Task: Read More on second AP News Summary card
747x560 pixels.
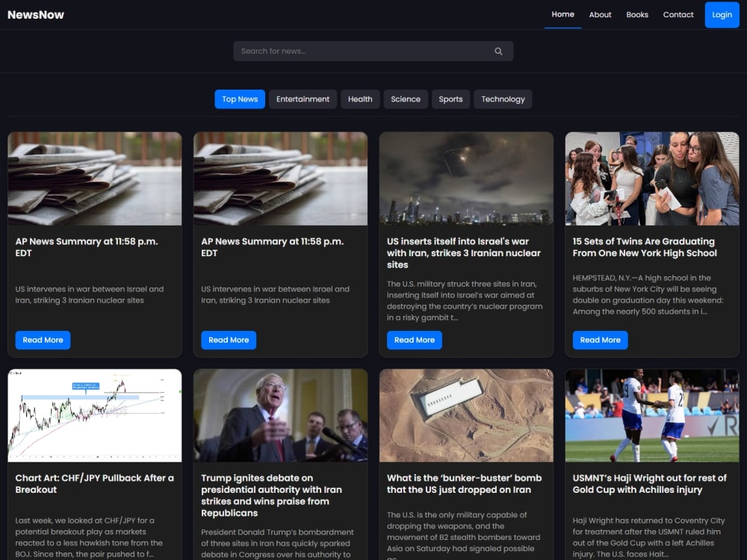Action: point(229,340)
